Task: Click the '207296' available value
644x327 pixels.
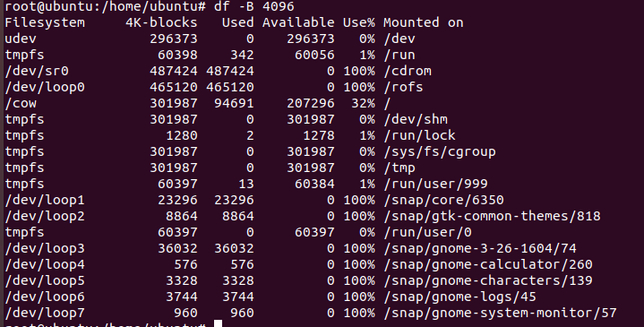Action: 311,103
